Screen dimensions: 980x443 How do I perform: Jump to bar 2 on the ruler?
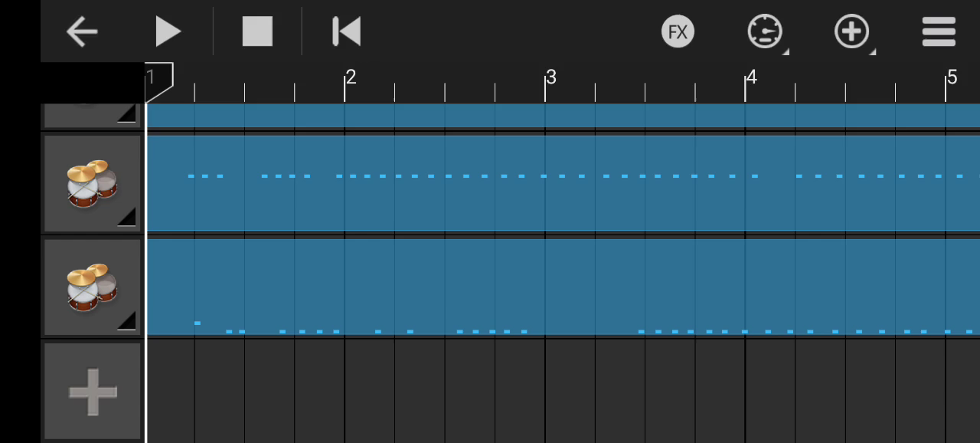(x=348, y=78)
